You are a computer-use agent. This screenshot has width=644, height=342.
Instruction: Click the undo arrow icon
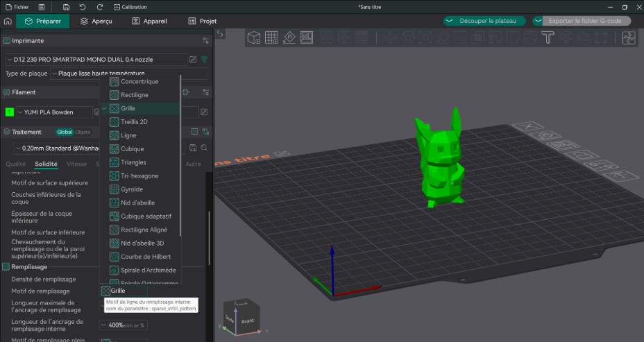click(x=83, y=7)
